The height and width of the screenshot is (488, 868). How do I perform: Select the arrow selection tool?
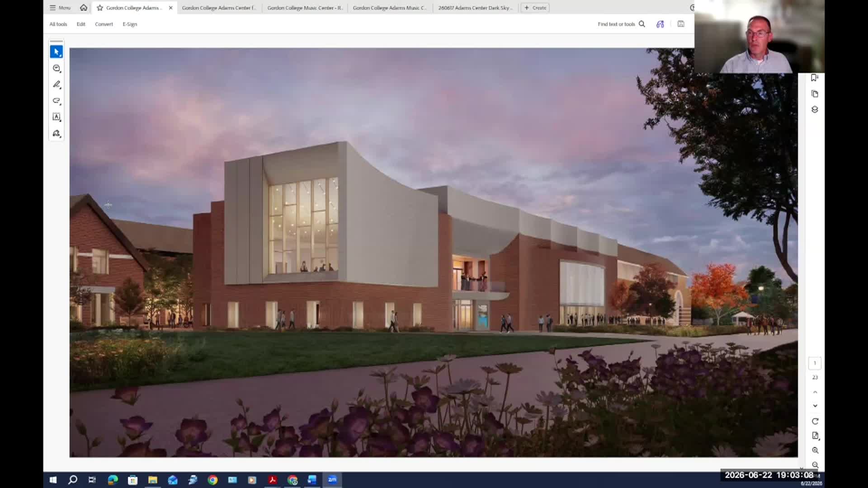click(57, 52)
